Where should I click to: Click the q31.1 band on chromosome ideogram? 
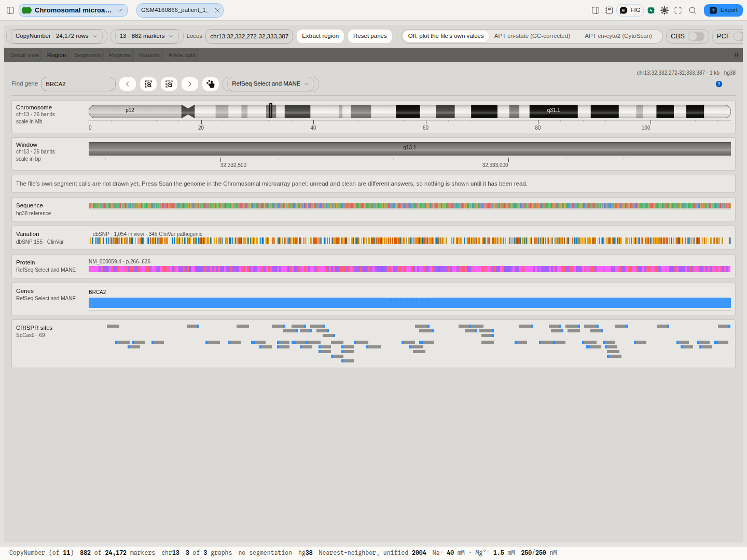click(x=554, y=111)
